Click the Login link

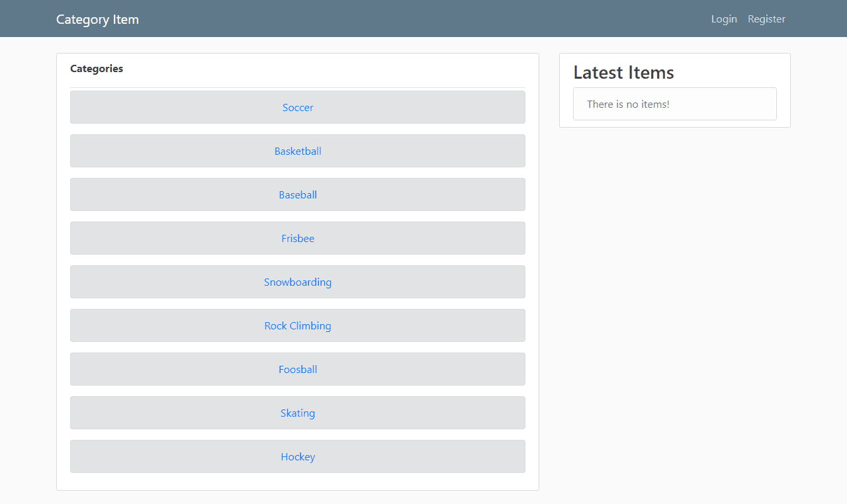[724, 19]
